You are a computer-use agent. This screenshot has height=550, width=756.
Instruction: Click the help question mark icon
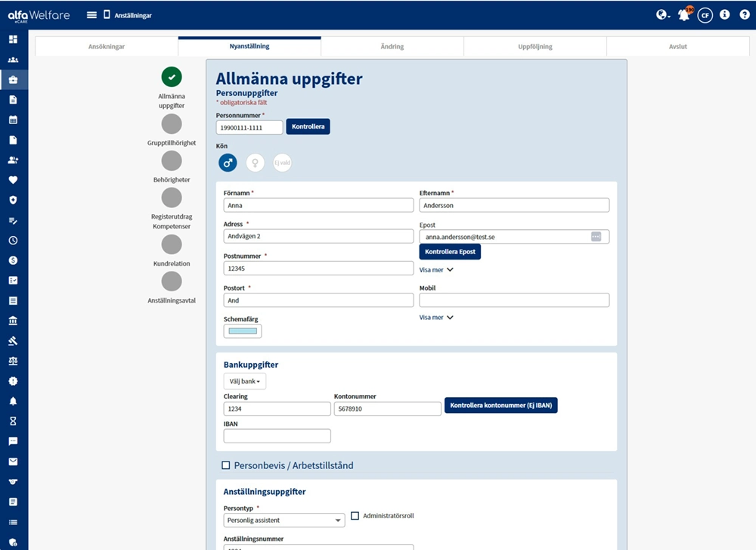[745, 14]
